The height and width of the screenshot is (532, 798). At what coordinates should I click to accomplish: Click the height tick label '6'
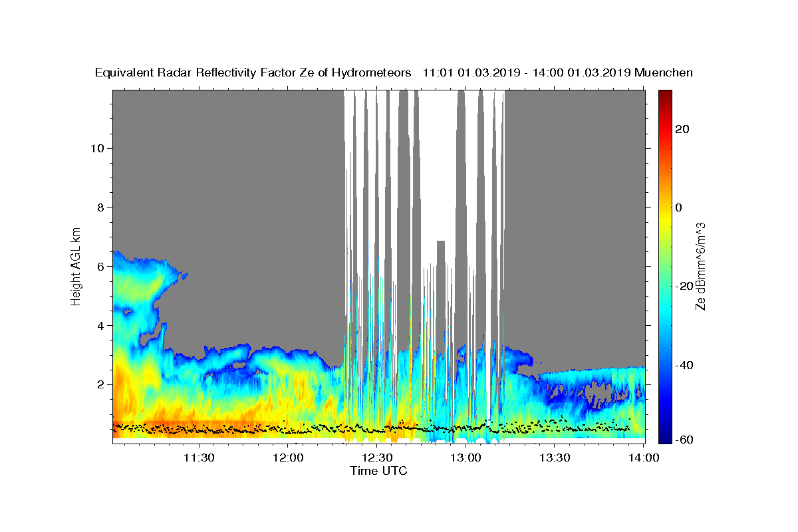point(100,266)
